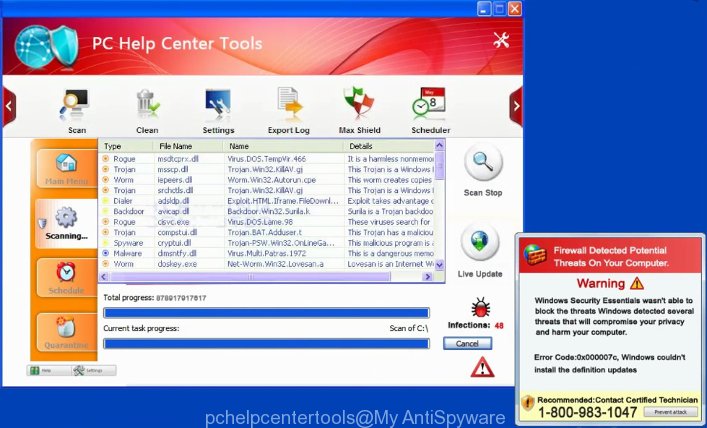This screenshot has width=707, height=428.
Task: Select the iepeers.dll Worm row
Action: click(266, 180)
